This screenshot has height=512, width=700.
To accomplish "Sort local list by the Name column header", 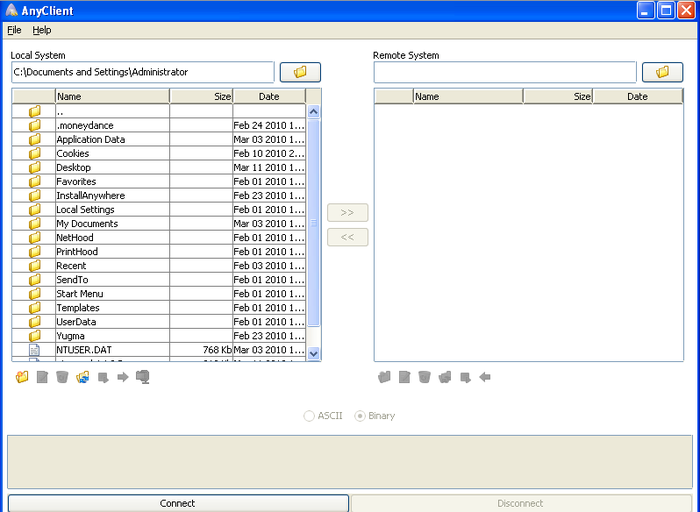I will coord(112,96).
